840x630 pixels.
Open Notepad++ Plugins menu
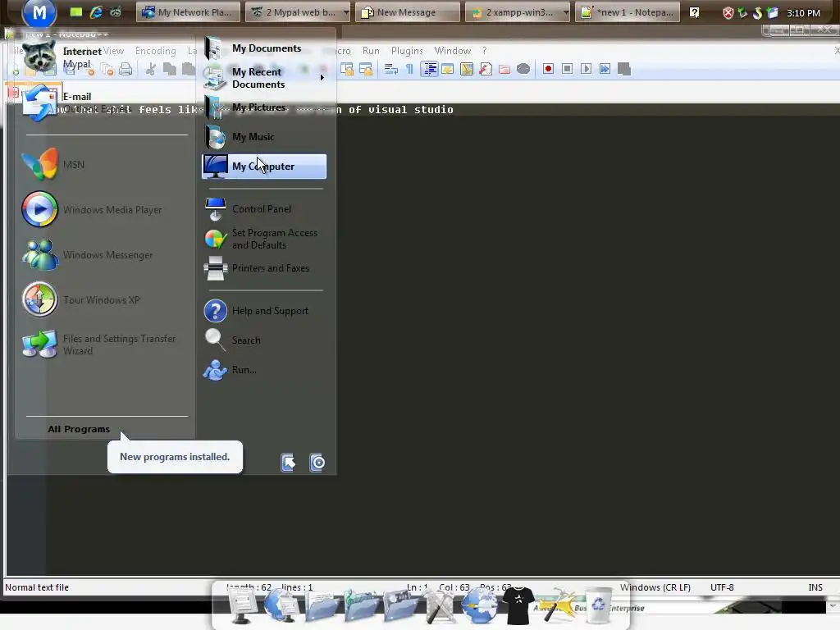[407, 51]
